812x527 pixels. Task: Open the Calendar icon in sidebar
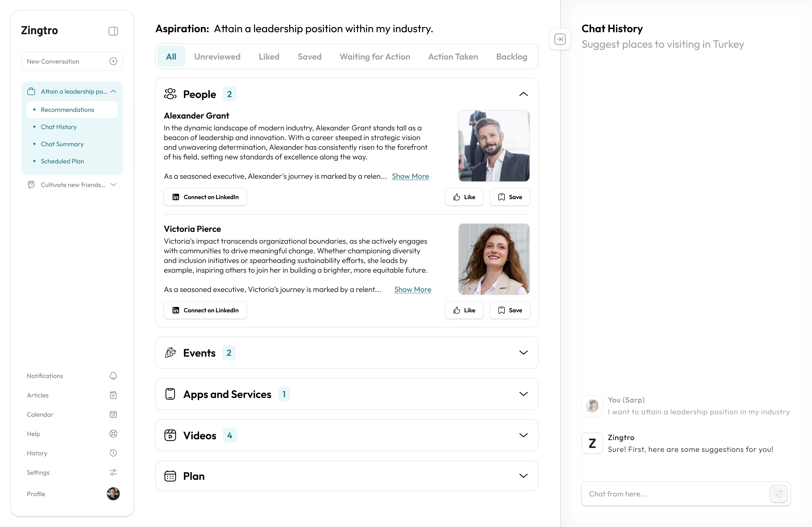pyautogui.click(x=113, y=415)
